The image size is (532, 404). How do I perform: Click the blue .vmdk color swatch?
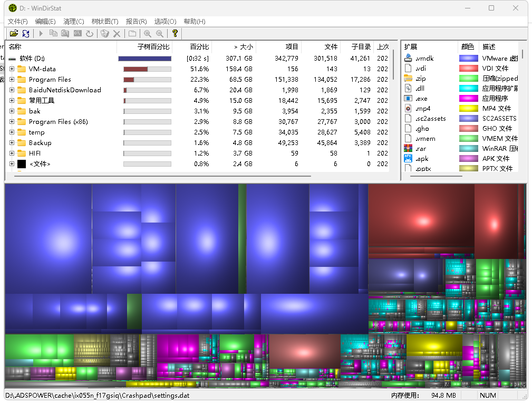468,59
